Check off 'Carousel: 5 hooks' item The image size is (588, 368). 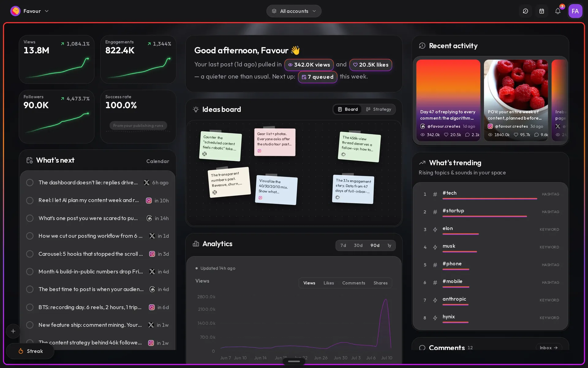click(x=30, y=254)
